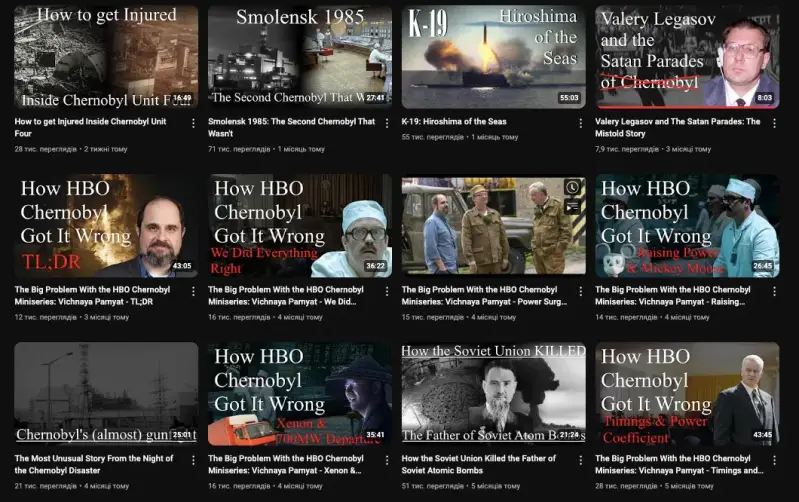Open options menu for Vichnaya Pamyat Xenon video

[x=387, y=460]
